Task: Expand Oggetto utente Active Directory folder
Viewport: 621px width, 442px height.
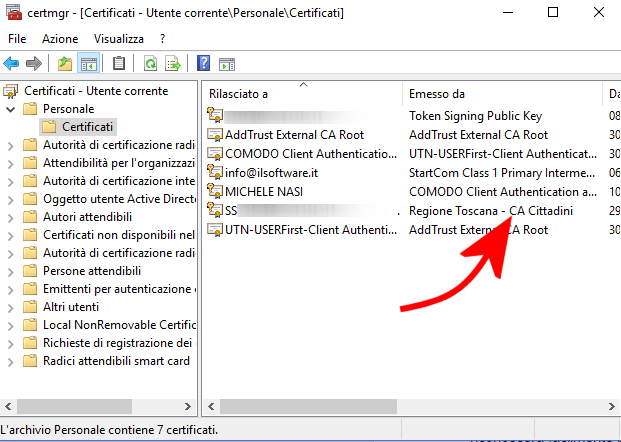Action: (x=11, y=200)
